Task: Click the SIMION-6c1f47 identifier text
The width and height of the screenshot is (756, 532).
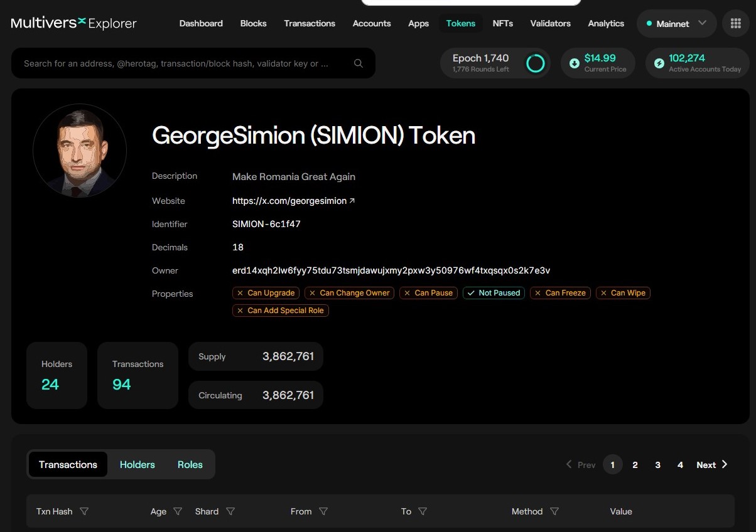Action: coord(266,224)
